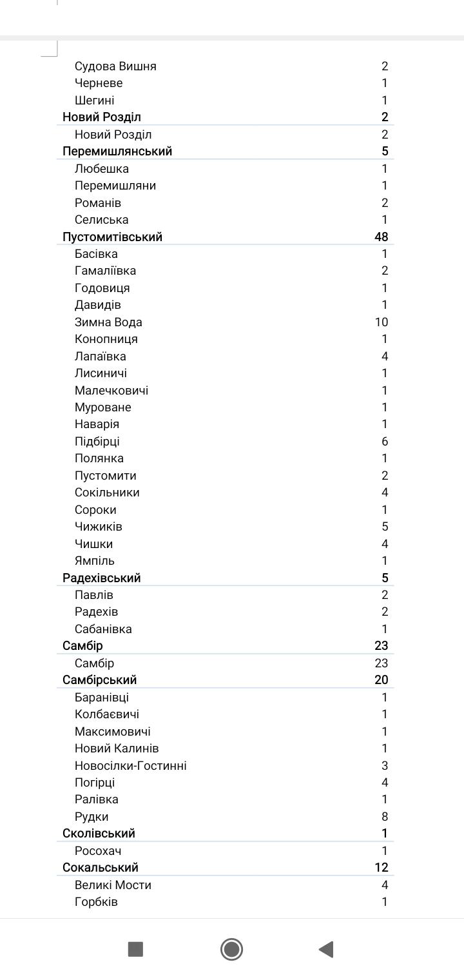Select the Сокільники row

click(x=107, y=492)
